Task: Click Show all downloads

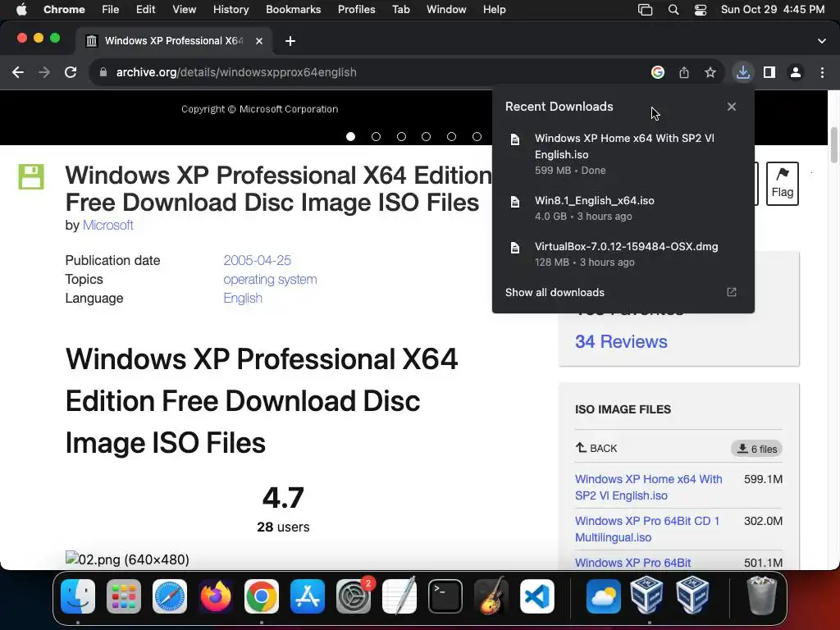Action: pyautogui.click(x=555, y=293)
